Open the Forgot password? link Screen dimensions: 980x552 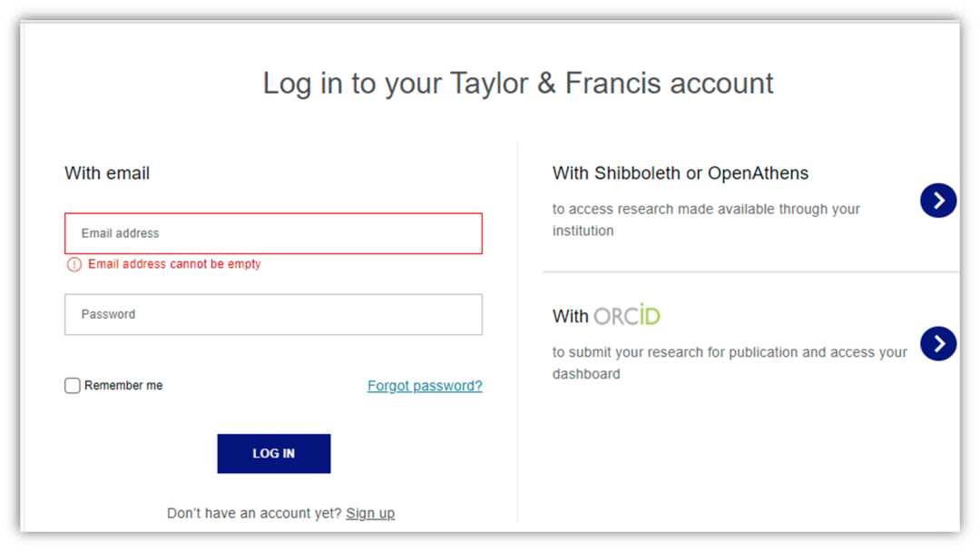coord(425,386)
